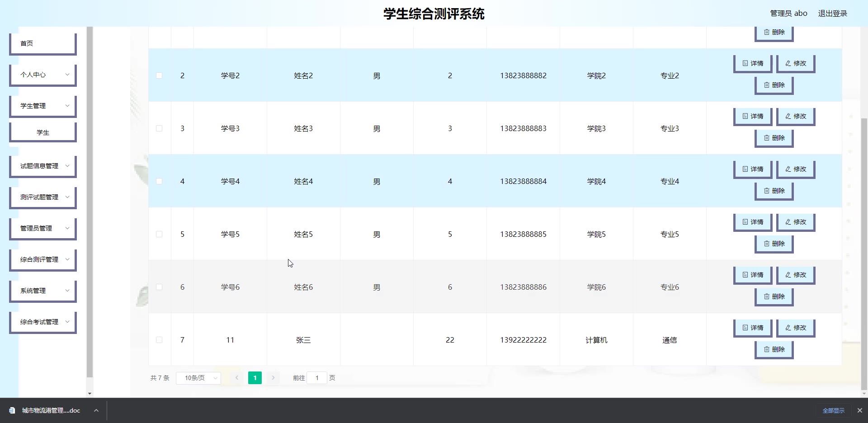The height and width of the screenshot is (423, 868).
Task: Edit the 姓名3 student record
Action: [796, 117]
